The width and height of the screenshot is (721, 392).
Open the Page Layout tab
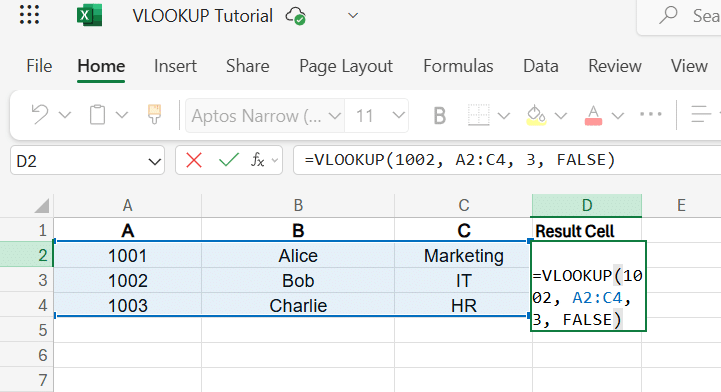click(x=346, y=66)
